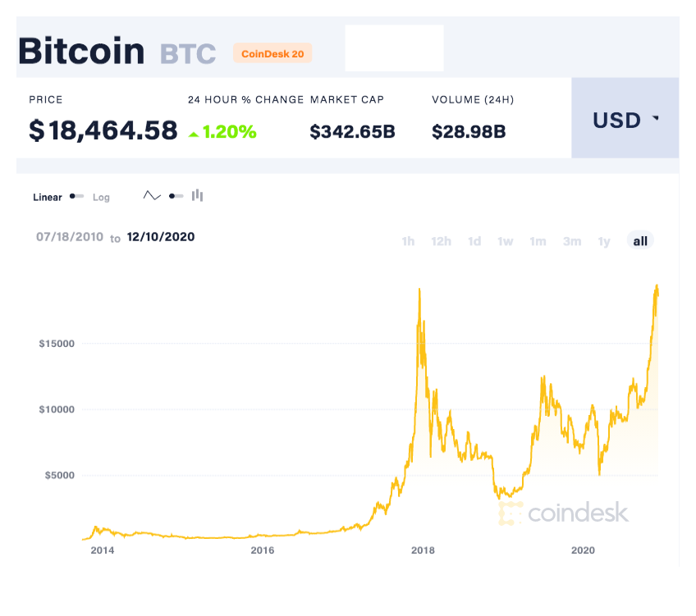Open the USD currency dropdown
Viewport: 696px width, 616px height.
pos(625,120)
